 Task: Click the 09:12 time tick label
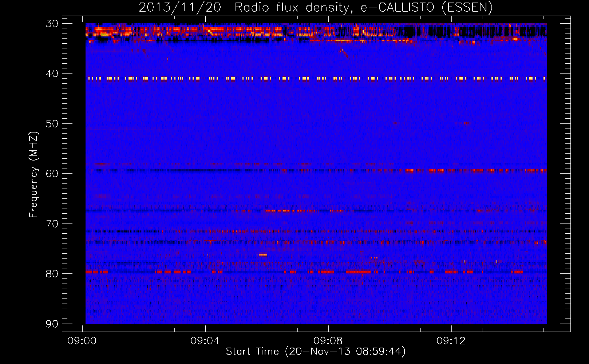(451, 341)
